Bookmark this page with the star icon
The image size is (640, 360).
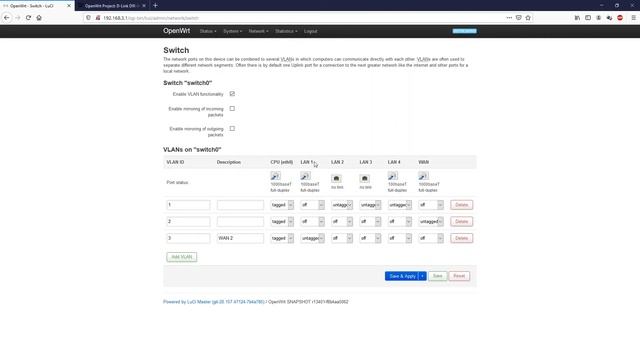click(528, 18)
